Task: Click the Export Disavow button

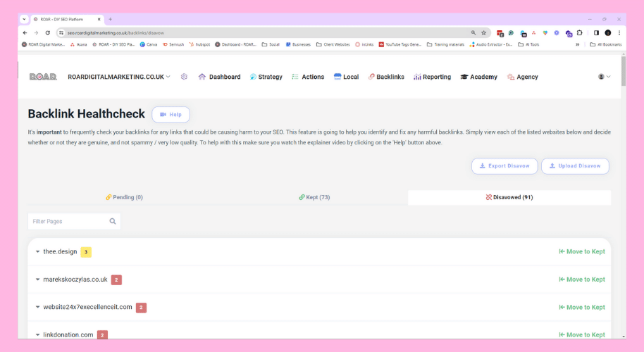Action: click(x=504, y=166)
